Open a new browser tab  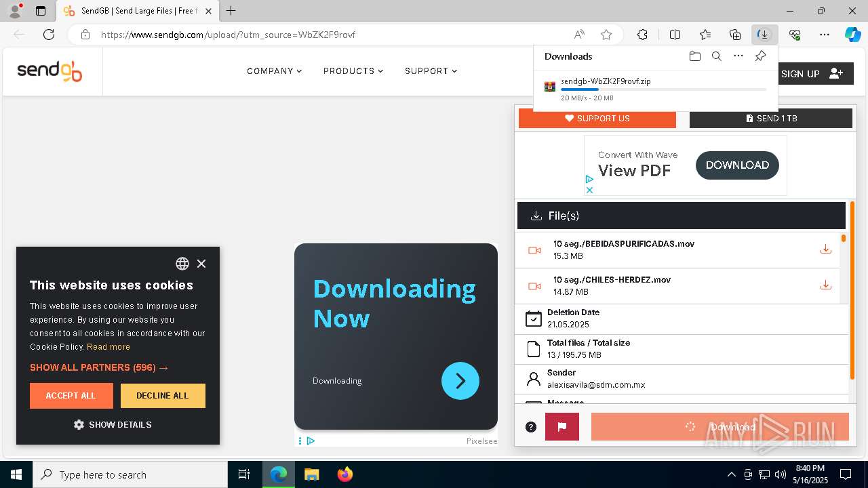click(x=231, y=11)
